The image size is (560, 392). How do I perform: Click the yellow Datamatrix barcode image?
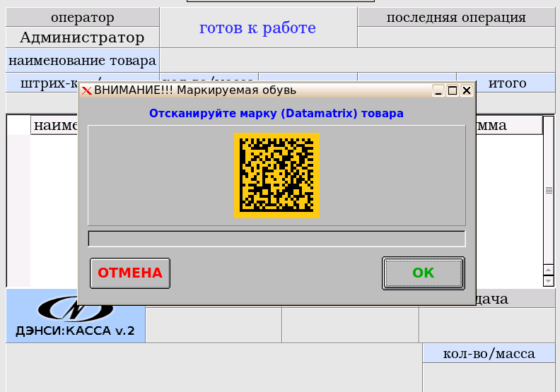click(x=276, y=175)
